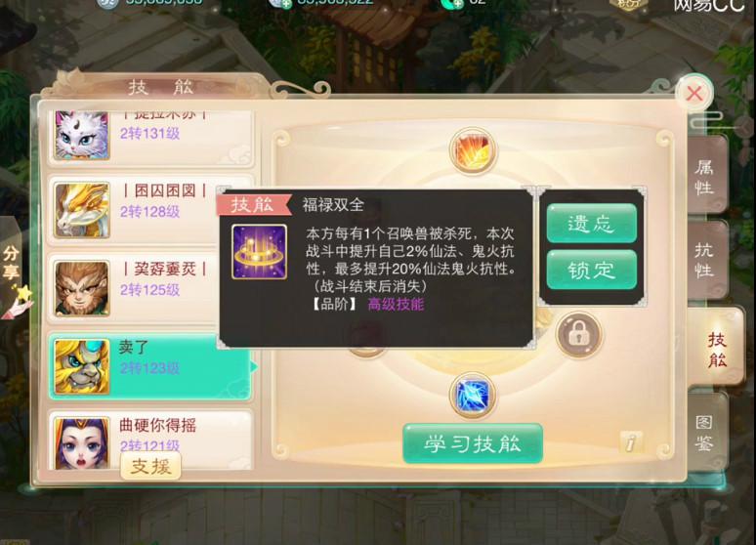The image size is (756, 545).
Task: Tap the 支援 support button
Action: [150, 466]
